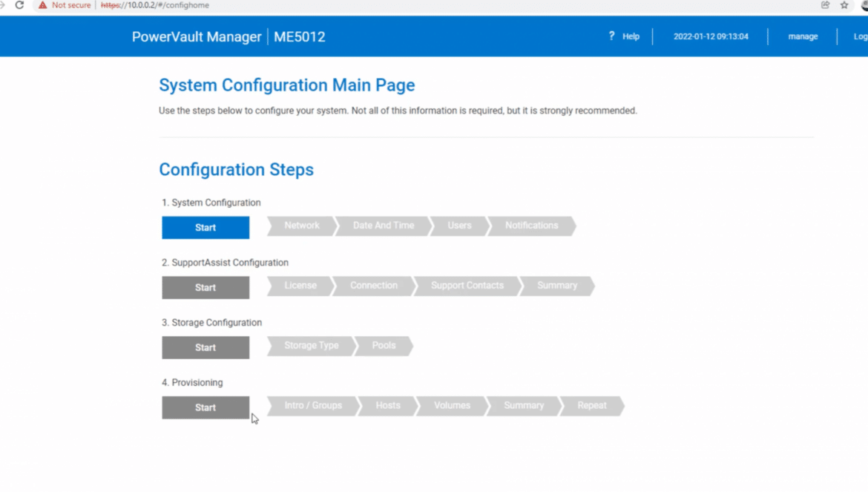Select the Storage Type step chevron

[x=311, y=346]
